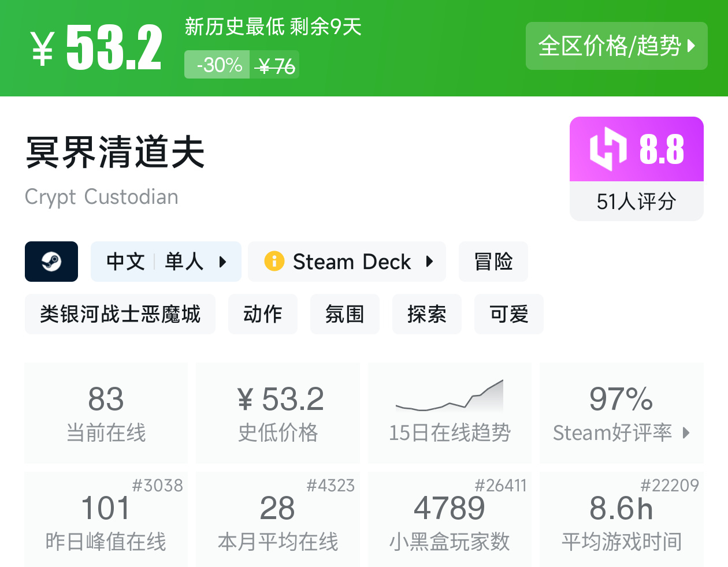Open the 51人评分 ratings page
Image resolution: width=728 pixels, height=567 pixels.
[636, 201]
